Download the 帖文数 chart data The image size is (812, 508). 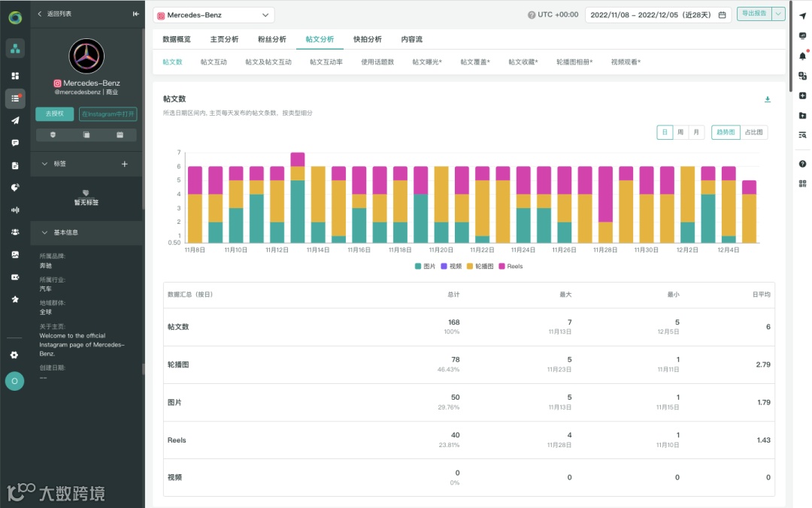pos(768,99)
